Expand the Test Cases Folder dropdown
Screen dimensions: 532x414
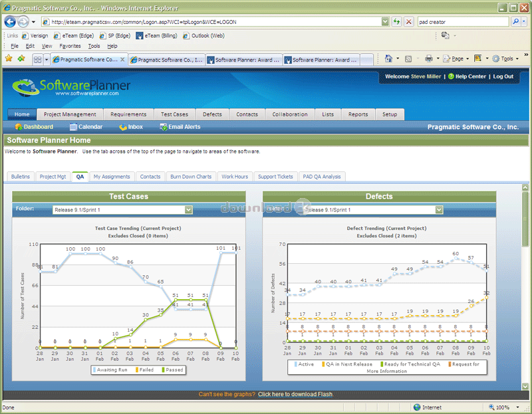coord(189,210)
